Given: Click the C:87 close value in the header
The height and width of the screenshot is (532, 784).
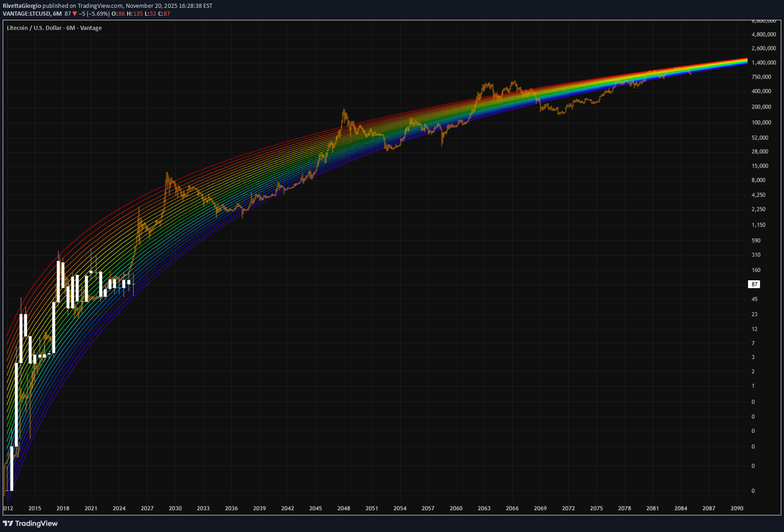Looking at the screenshot, I should [165, 14].
